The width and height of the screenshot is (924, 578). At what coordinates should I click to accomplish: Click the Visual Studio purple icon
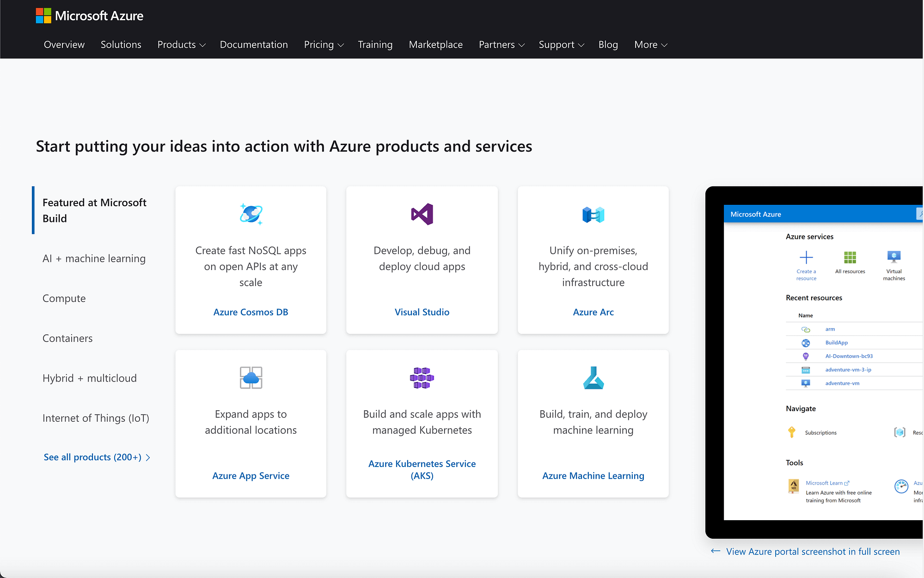(x=422, y=214)
